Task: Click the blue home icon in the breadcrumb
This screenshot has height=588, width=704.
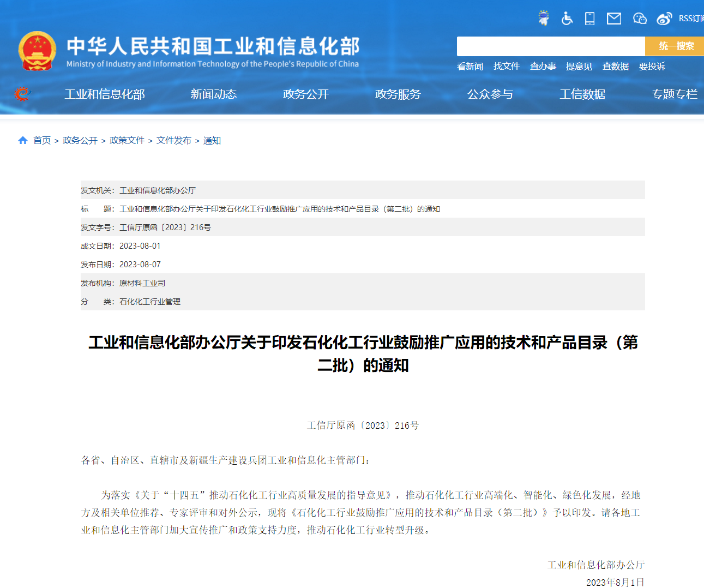Action: click(x=23, y=141)
